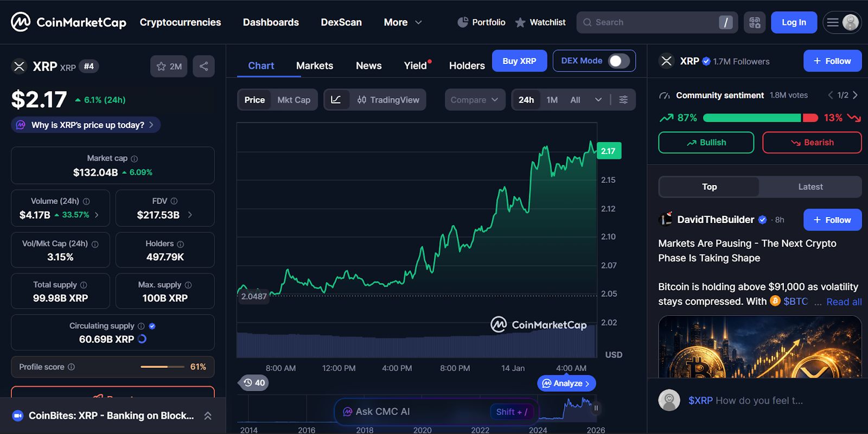This screenshot has width=868, height=434.
Task: Select the Price chart toggle
Action: point(254,100)
